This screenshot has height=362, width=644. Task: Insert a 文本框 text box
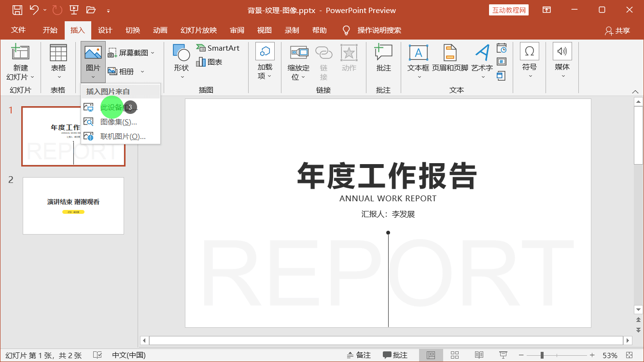418,62
